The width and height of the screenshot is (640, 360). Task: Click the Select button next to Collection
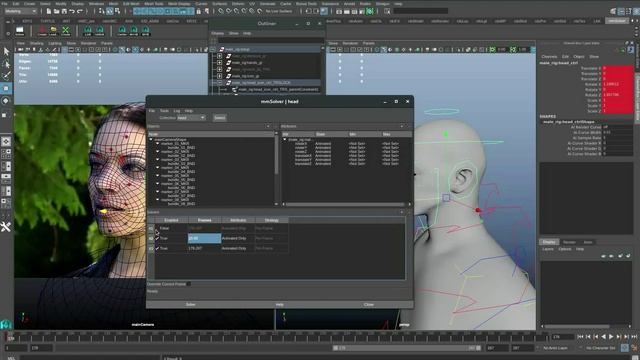click(220, 118)
